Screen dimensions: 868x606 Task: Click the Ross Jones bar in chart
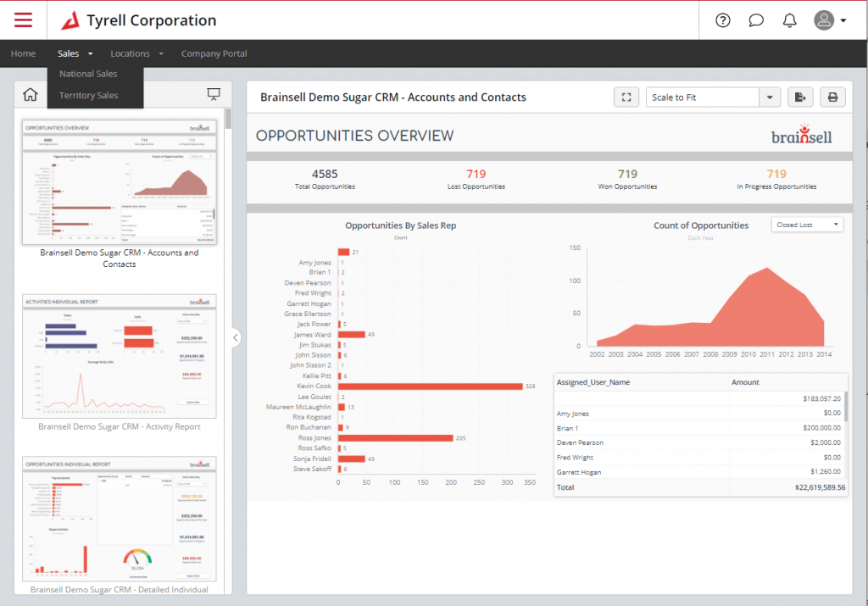[x=395, y=437]
